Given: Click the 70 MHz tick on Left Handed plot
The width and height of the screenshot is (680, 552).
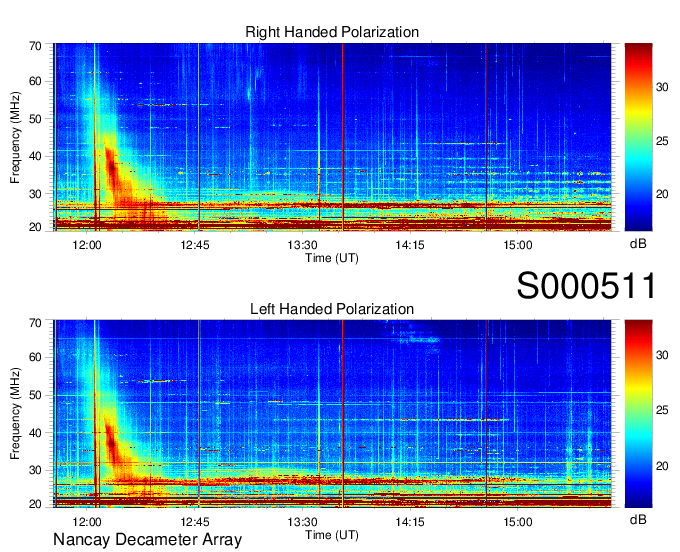Looking at the screenshot, I should [35, 323].
